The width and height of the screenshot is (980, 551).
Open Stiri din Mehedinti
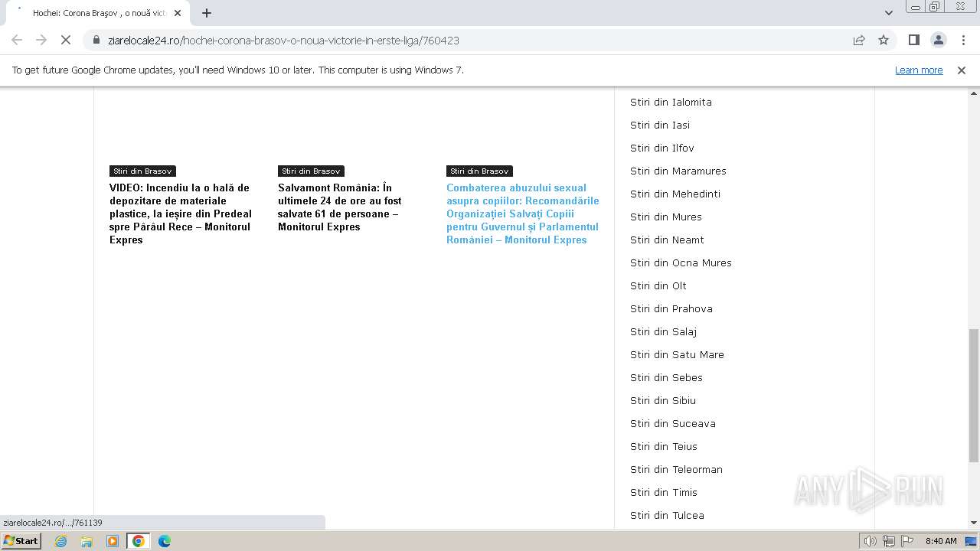(675, 194)
